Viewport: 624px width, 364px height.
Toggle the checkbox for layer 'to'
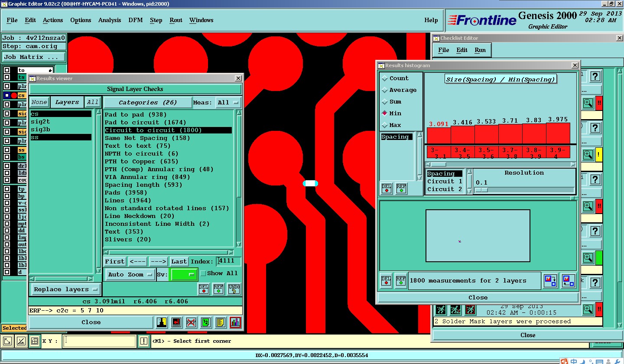[7, 70]
